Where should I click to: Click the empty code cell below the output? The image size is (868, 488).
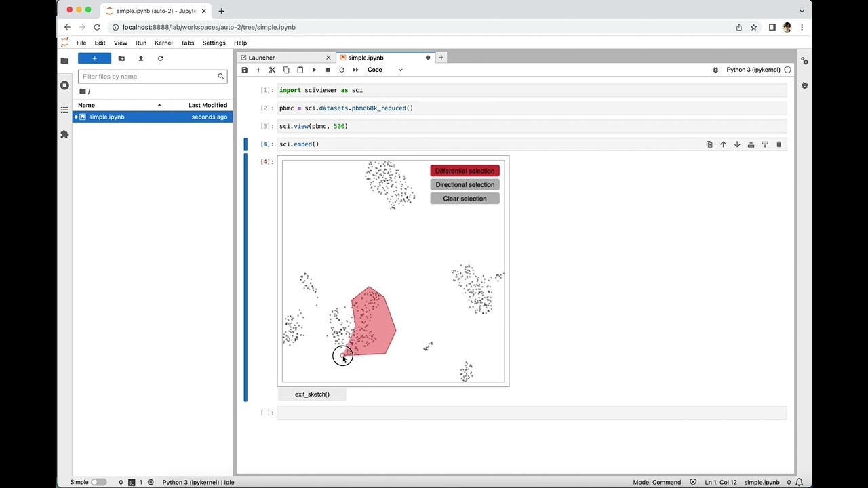[x=532, y=413]
